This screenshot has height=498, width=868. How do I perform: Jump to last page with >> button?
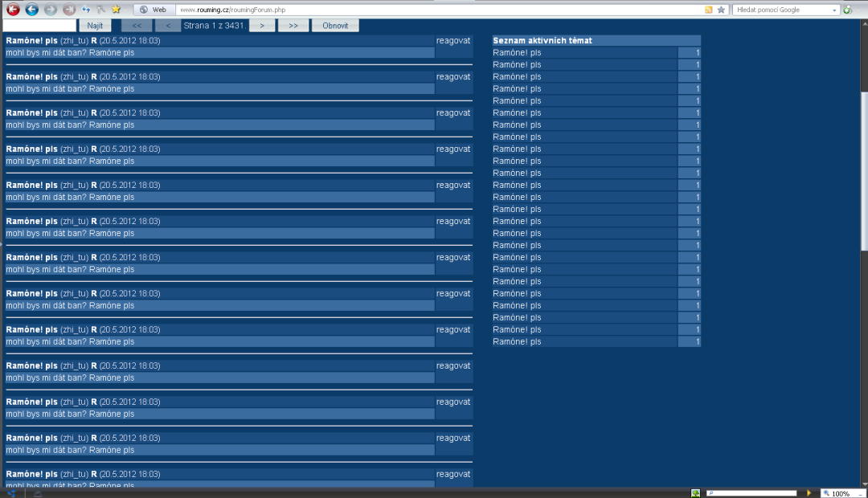tap(293, 26)
